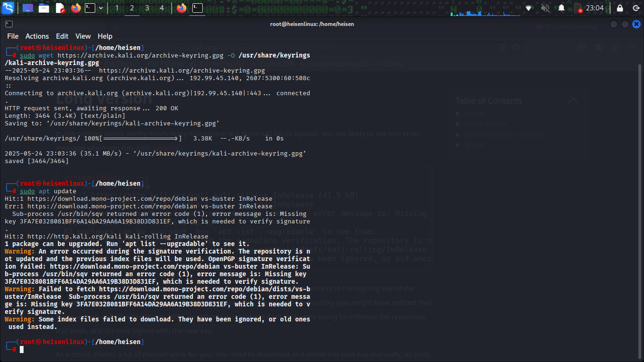Screen dimensions: 644x362
Task: Minimize the terminal window
Action: [x=613, y=24]
